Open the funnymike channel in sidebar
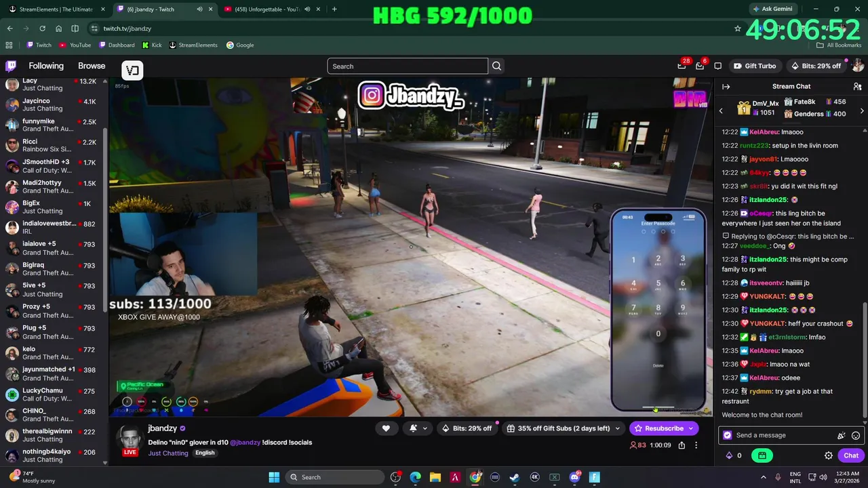The width and height of the screenshot is (868, 488). pyautogui.click(x=53, y=125)
